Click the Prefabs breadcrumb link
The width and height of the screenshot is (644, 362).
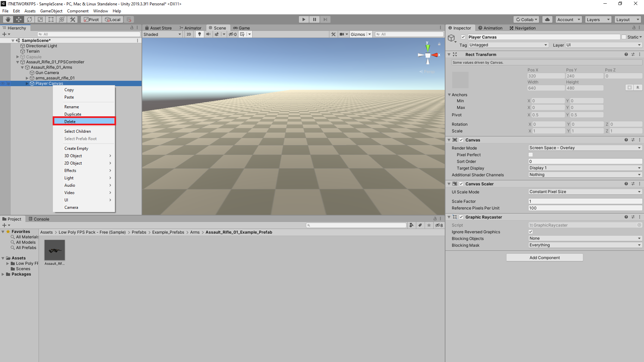click(139, 232)
